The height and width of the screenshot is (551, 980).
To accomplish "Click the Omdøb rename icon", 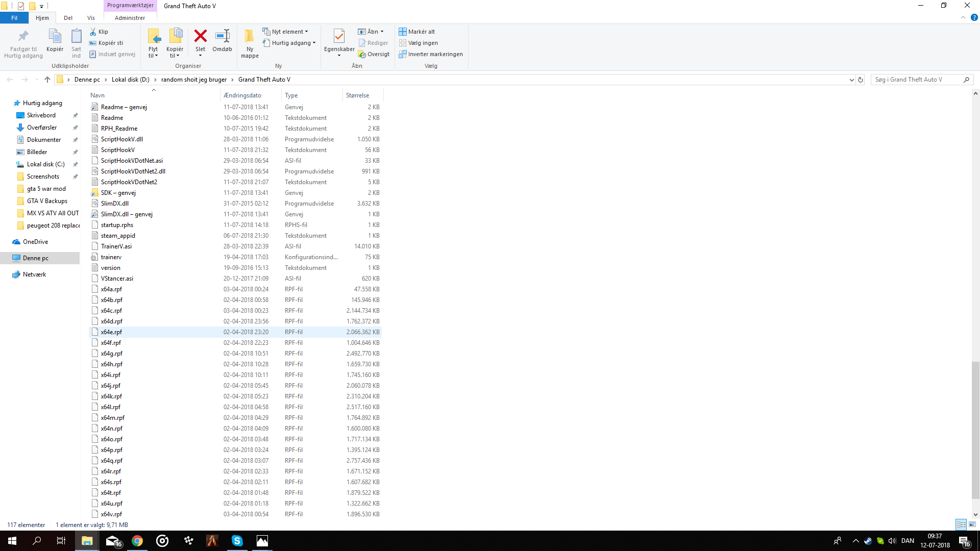I will 222,37.
